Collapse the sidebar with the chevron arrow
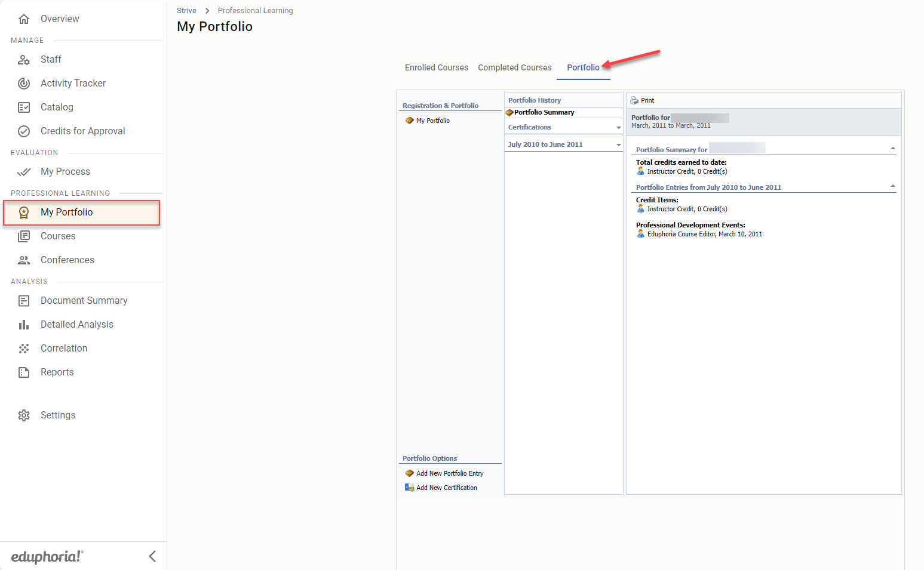 152,556
